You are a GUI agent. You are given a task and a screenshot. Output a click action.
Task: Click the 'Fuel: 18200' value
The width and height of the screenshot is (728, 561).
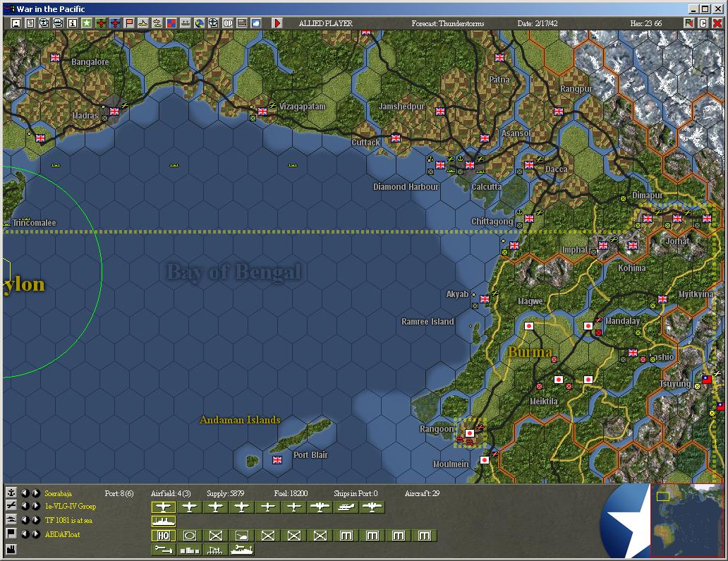coord(291,493)
